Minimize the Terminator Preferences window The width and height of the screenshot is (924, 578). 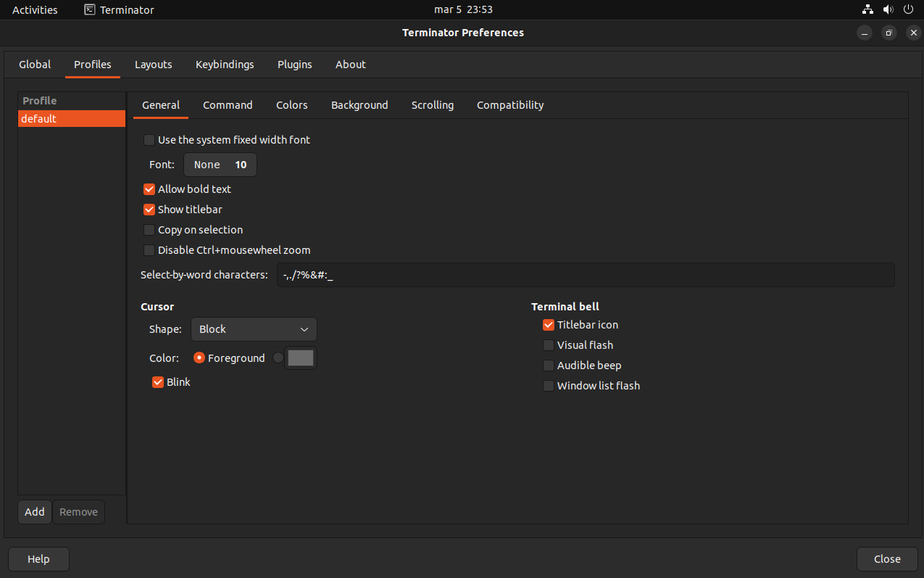[x=865, y=33]
